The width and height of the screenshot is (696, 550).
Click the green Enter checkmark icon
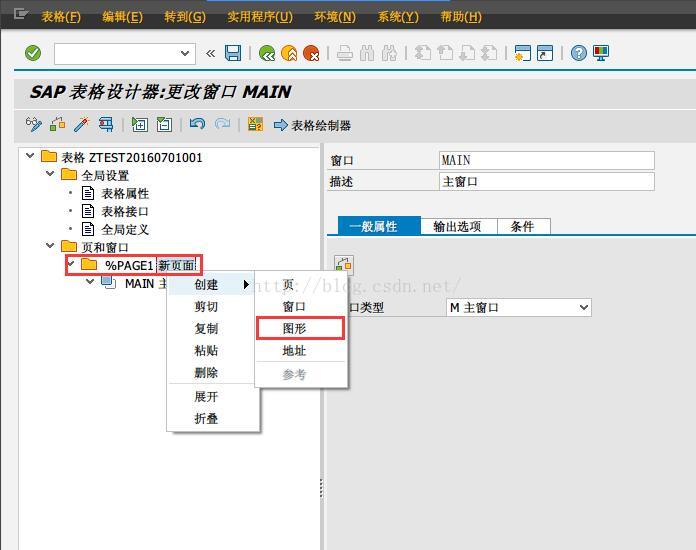point(33,53)
